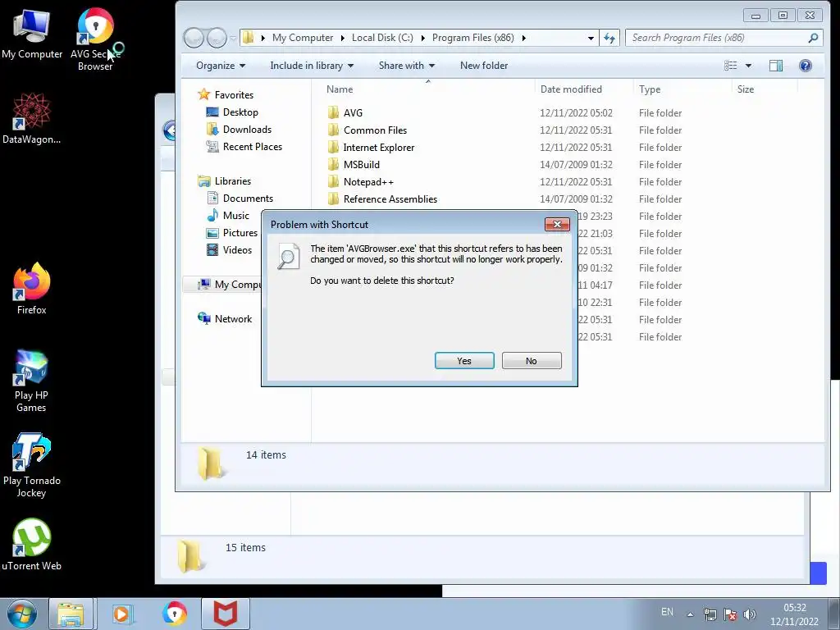The width and height of the screenshot is (840, 630).
Task: Click the Explorer Forward button
Action: coord(217,38)
